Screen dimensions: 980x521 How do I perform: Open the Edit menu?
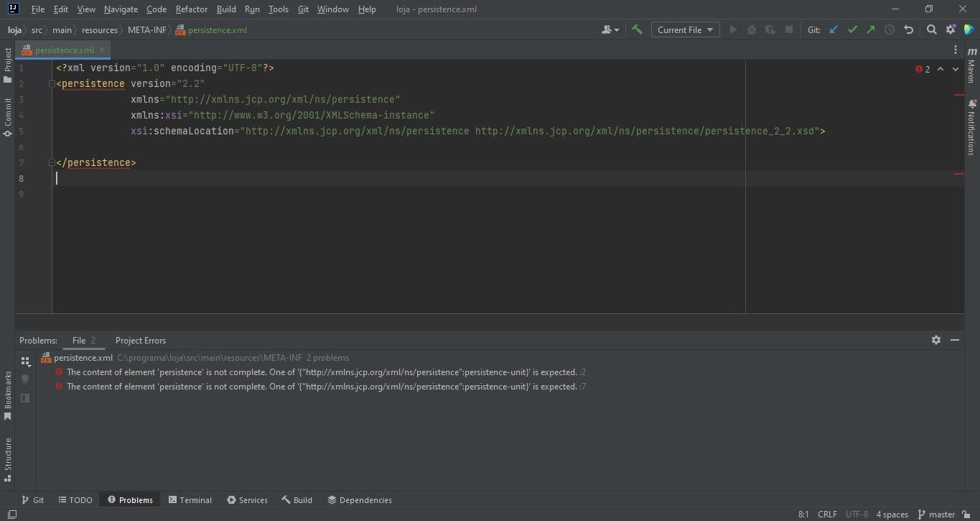click(61, 9)
